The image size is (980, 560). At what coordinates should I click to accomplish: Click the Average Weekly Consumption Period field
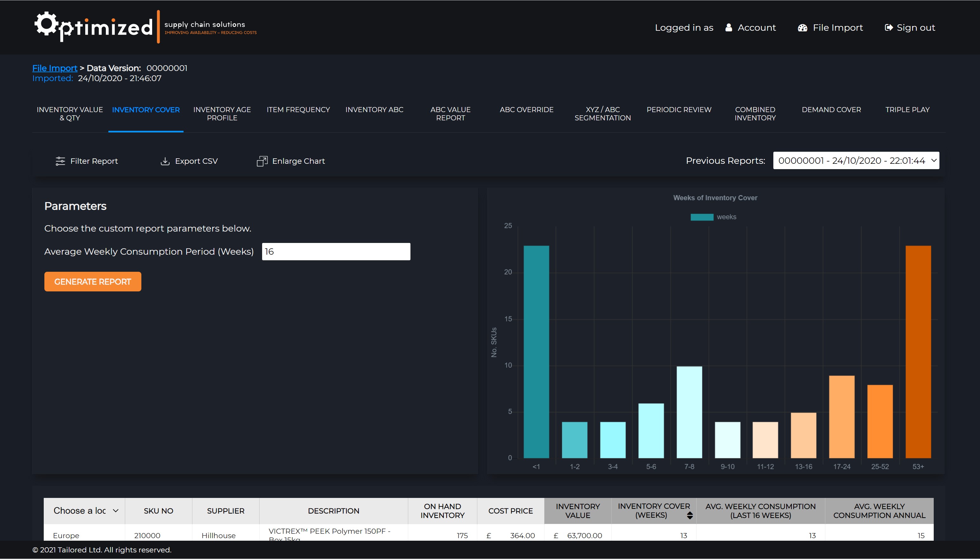pos(336,251)
